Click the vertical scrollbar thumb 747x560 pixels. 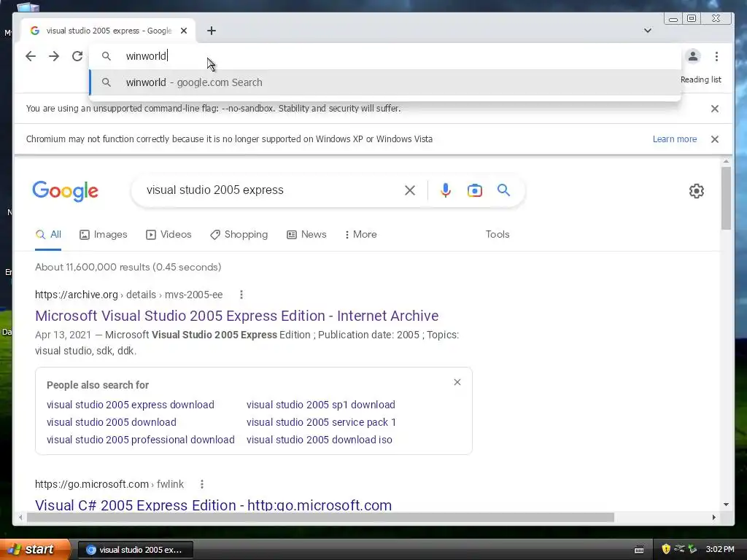726,198
